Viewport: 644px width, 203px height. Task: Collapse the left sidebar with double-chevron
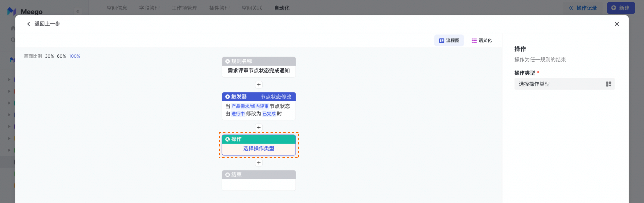[78, 11]
